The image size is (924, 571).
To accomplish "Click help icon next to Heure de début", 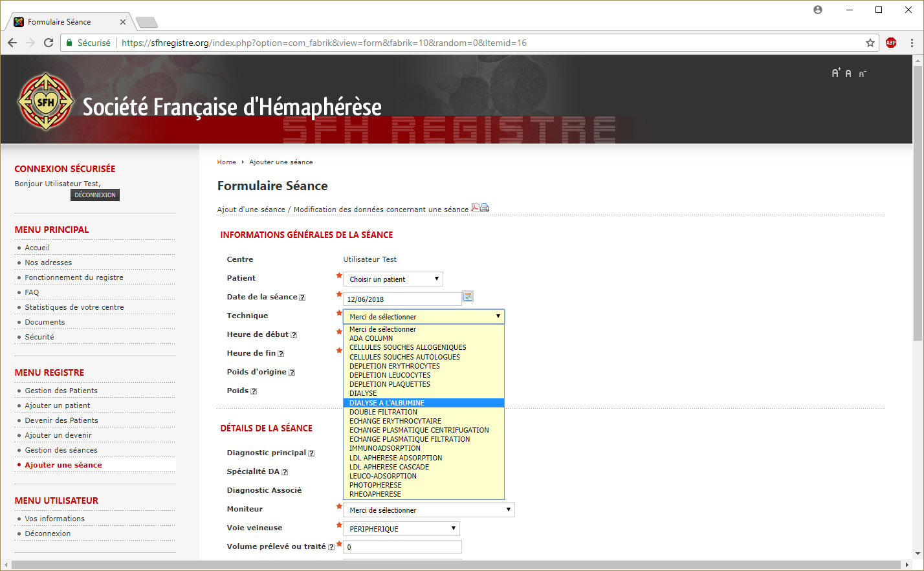I will click(294, 335).
